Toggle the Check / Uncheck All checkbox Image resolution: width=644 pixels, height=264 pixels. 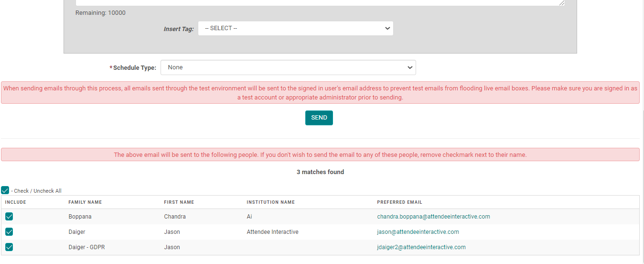(x=5, y=190)
